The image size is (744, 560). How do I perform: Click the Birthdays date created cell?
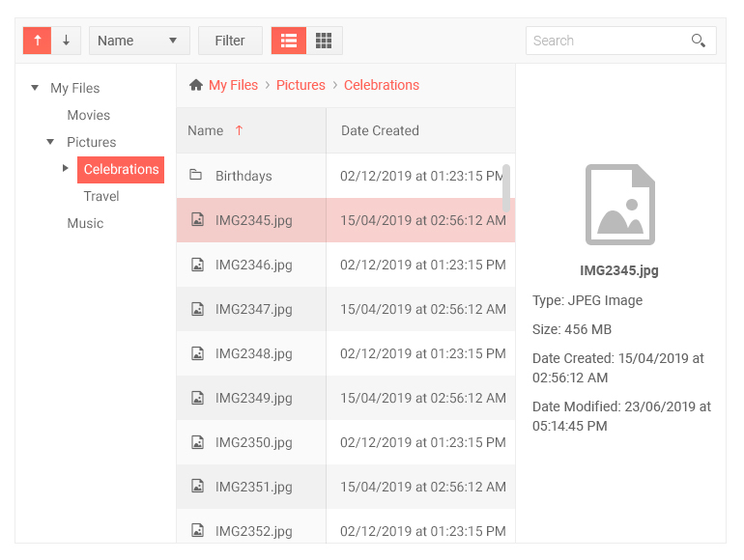pos(421,176)
